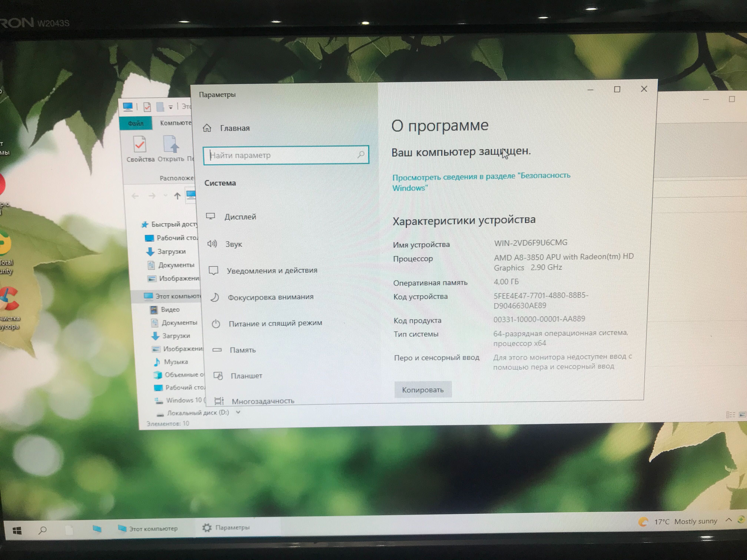Select RAM value 4,00 ГБ
Screen dimensions: 747x560
pyautogui.click(x=506, y=281)
